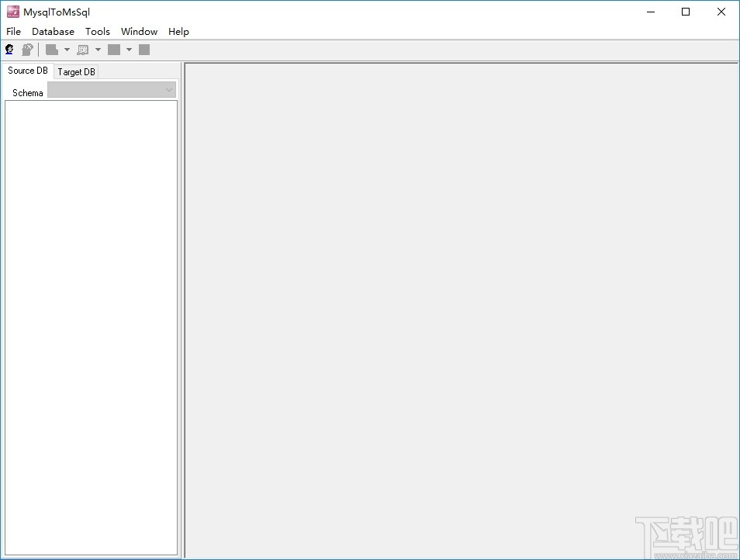The width and height of the screenshot is (740, 560).
Task: Click the first conversion toolbar icon after the separator
Action: point(51,49)
